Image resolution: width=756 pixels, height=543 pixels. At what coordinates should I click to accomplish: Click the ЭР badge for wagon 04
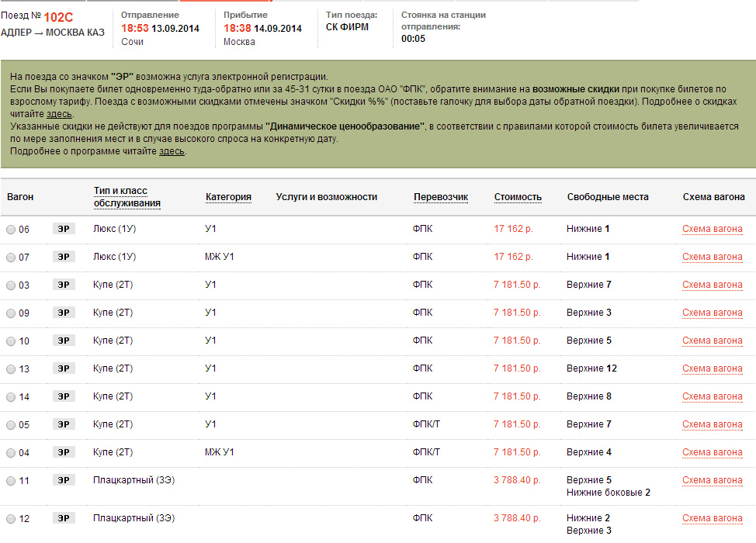point(64,453)
